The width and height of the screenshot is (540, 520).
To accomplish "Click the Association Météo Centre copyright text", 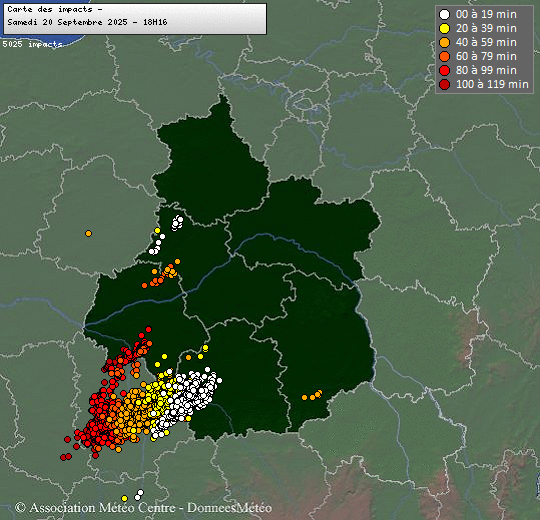I will [144, 508].
